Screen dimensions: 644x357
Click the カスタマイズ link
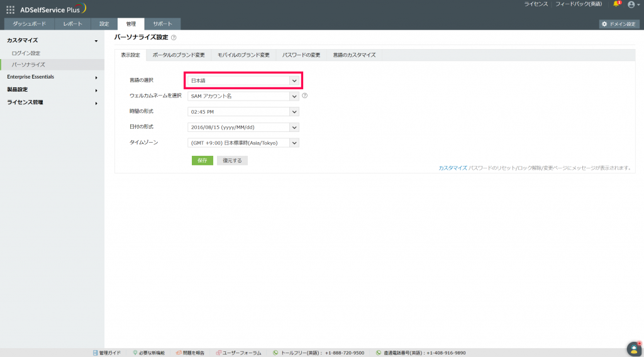pos(453,168)
